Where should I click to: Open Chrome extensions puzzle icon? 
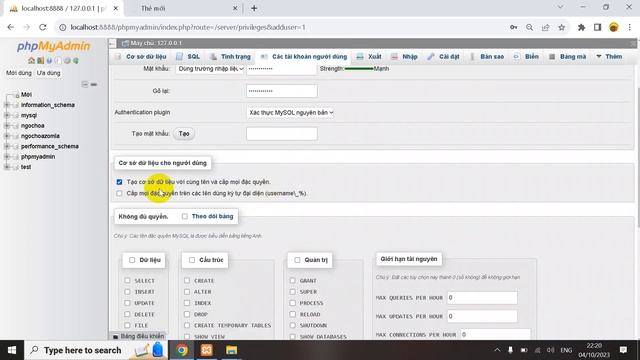(x=582, y=27)
